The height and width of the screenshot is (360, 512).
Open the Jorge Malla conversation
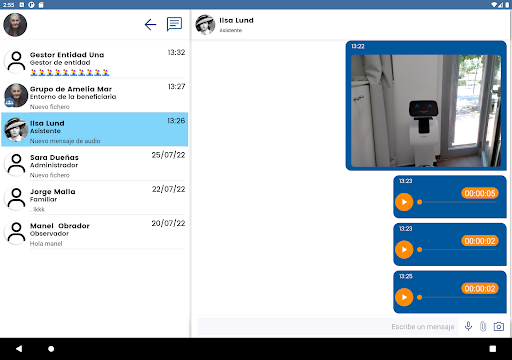(94, 199)
